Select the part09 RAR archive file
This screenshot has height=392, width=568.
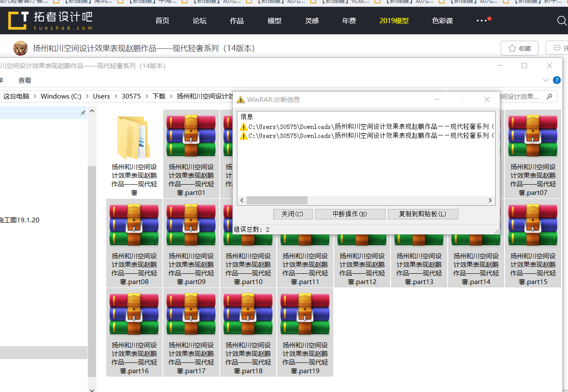coord(191,243)
